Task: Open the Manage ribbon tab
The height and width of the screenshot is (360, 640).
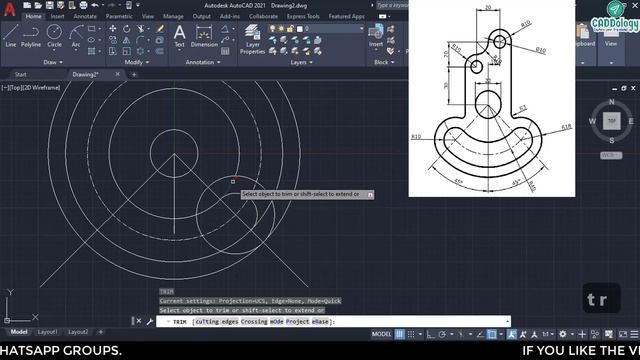Action: point(173,16)
